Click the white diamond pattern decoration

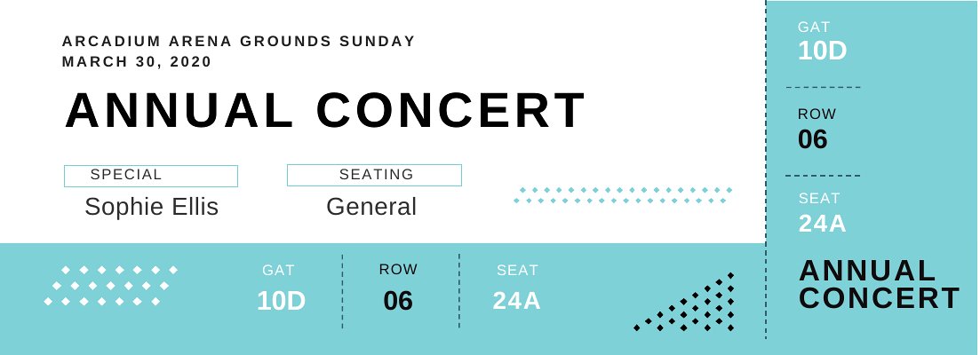tap(111, 285)
